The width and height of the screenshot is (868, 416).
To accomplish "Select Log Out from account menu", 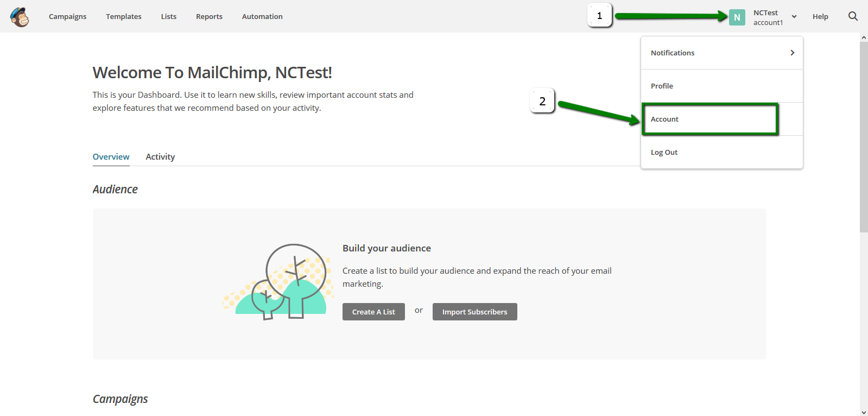I will click(722, 152).
